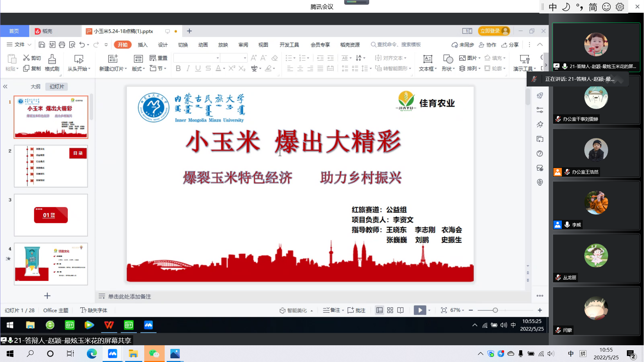Click the WPS icon in inner taskbar
This screenshot has width=644, height=362.
[x=109, y=325]
